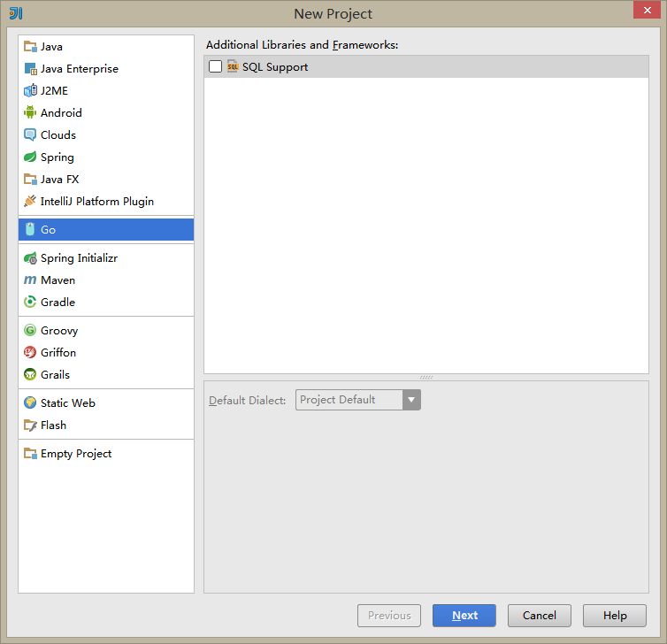Open the Default Dialect dropdown arrow
This screenshot has height=644, width=667.
coord(411,400)
